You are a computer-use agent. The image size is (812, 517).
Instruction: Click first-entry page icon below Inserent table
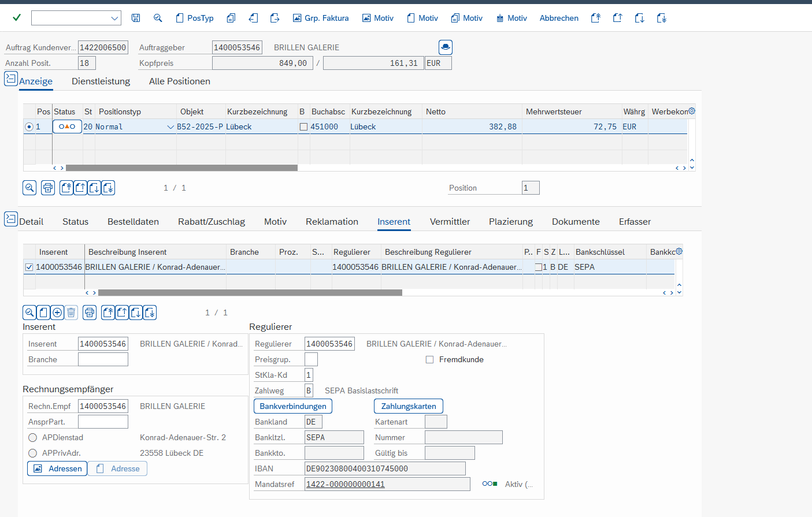(108, 313)
